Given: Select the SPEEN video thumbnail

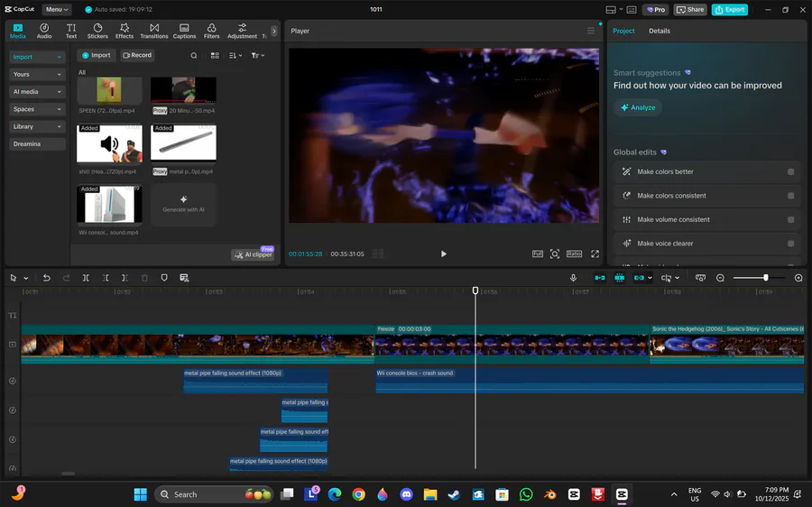Looking at the screenshot, I should pyautogui.click(x=109, y=90).
